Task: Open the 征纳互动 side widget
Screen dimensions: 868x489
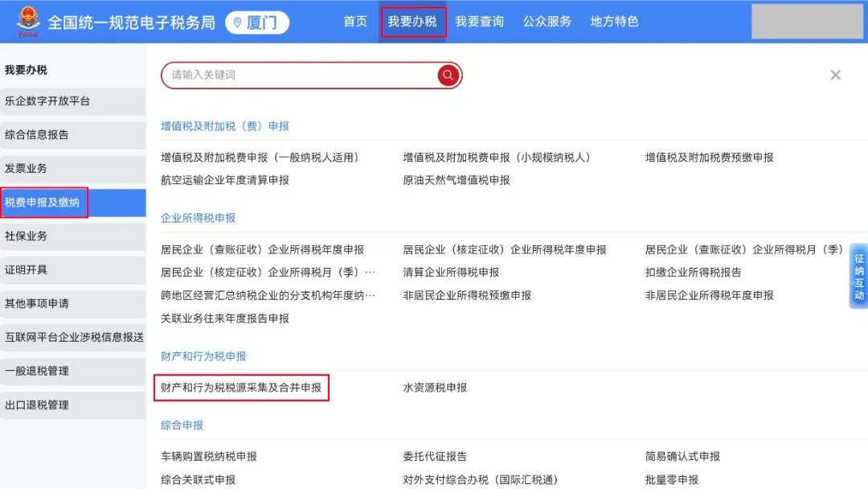Action: (x=858, y=277)
